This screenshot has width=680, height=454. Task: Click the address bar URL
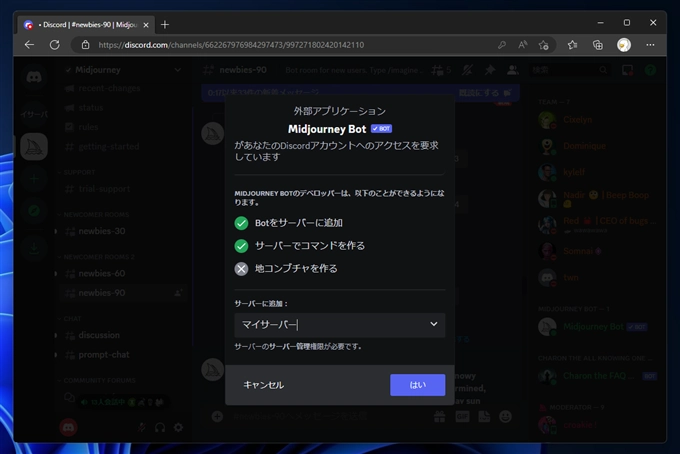point(231,45)
